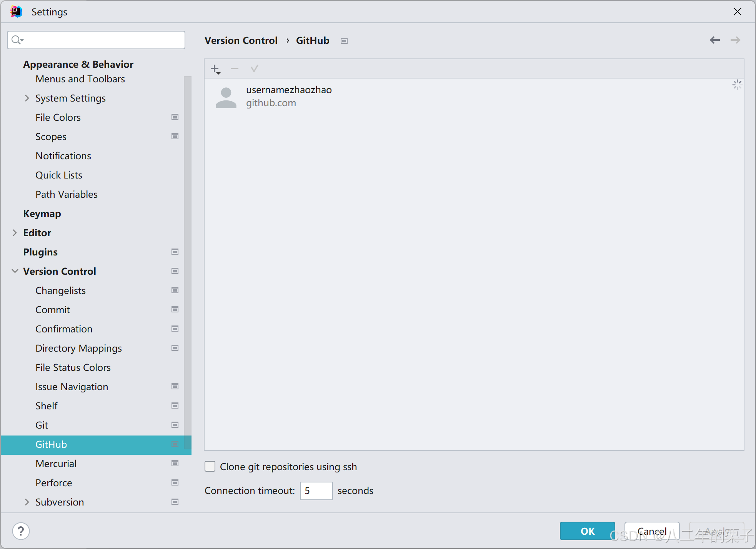
Task: Click the project icon beside Perforce
Action: click(x=175, y=482)
